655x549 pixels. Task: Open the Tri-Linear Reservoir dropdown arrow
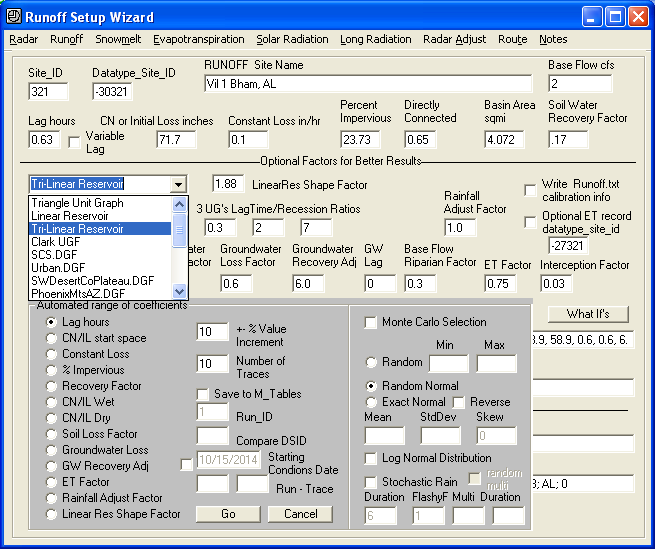(x=178, y=184)
